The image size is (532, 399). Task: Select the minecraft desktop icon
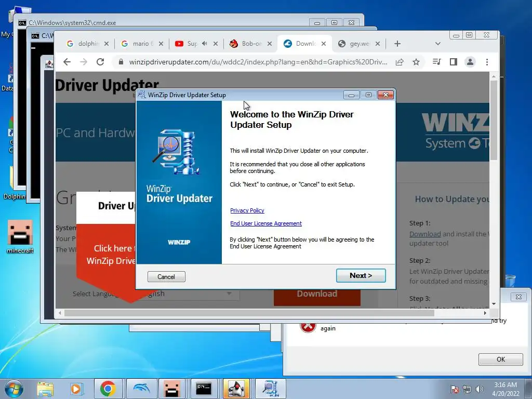(20, 236)
